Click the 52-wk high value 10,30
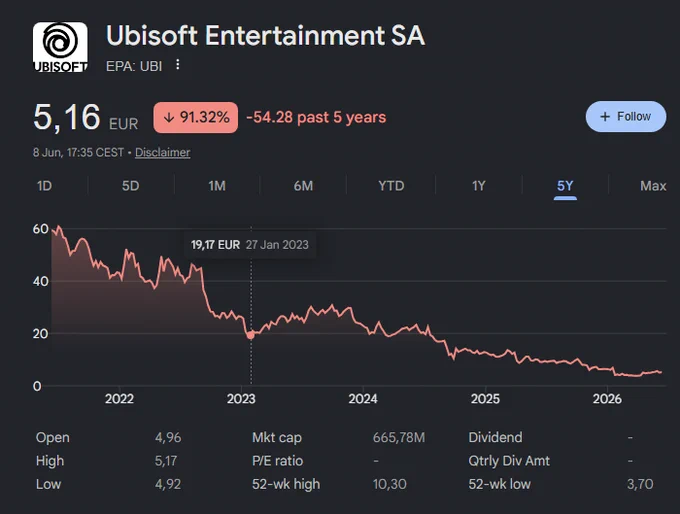This screenshot has height=514, width=680. tap(389, 484)
